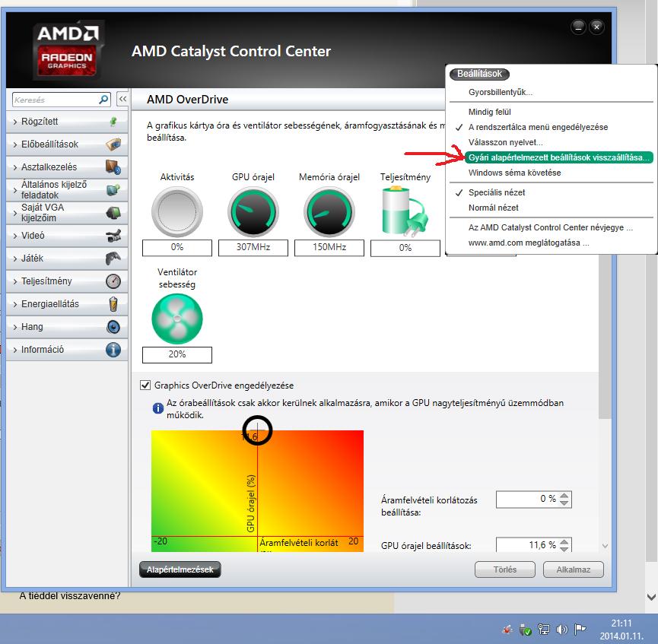Image resolution: width=658 pixels, height=644 pixels.
Task: Click the Játék gamepad icon
Action: click(x=113, y=259)
